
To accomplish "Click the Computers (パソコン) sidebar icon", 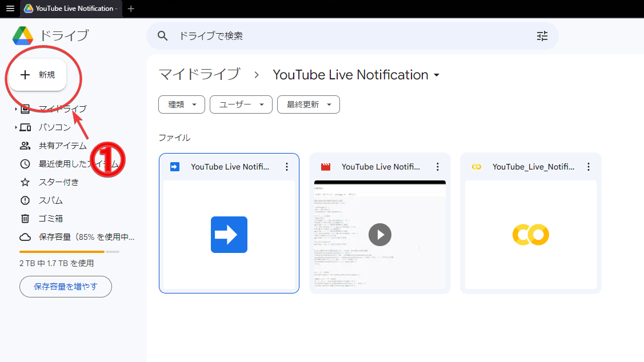I will point(25,127).
